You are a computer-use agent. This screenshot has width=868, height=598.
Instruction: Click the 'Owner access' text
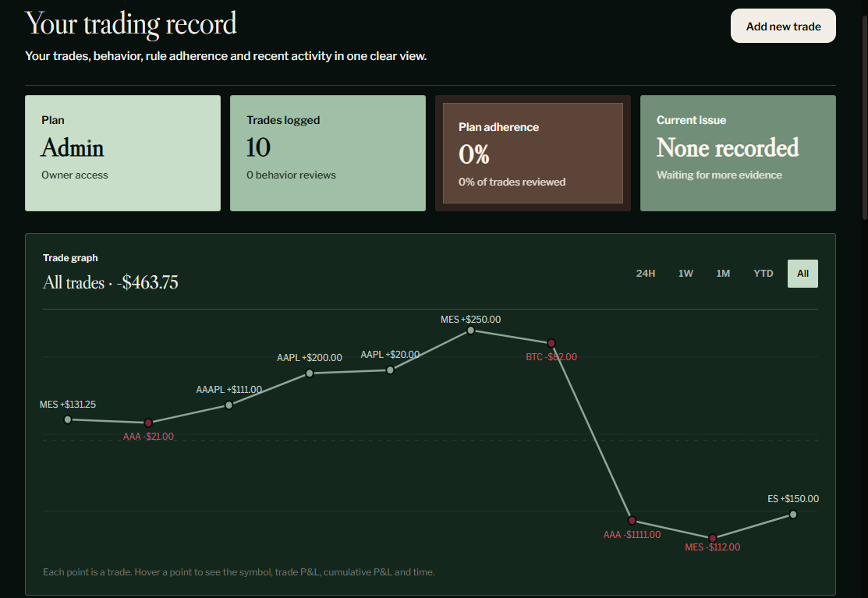point(75,175)
